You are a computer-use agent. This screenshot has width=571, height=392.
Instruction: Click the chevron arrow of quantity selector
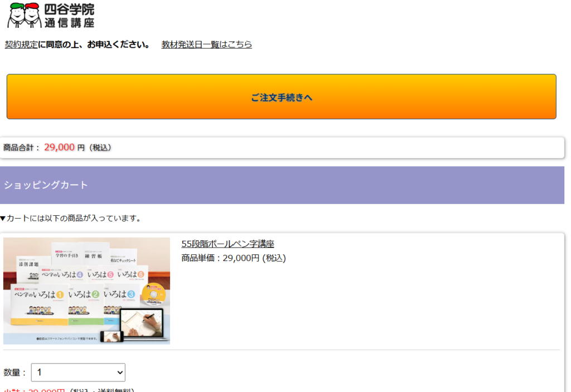pos(119,372)
